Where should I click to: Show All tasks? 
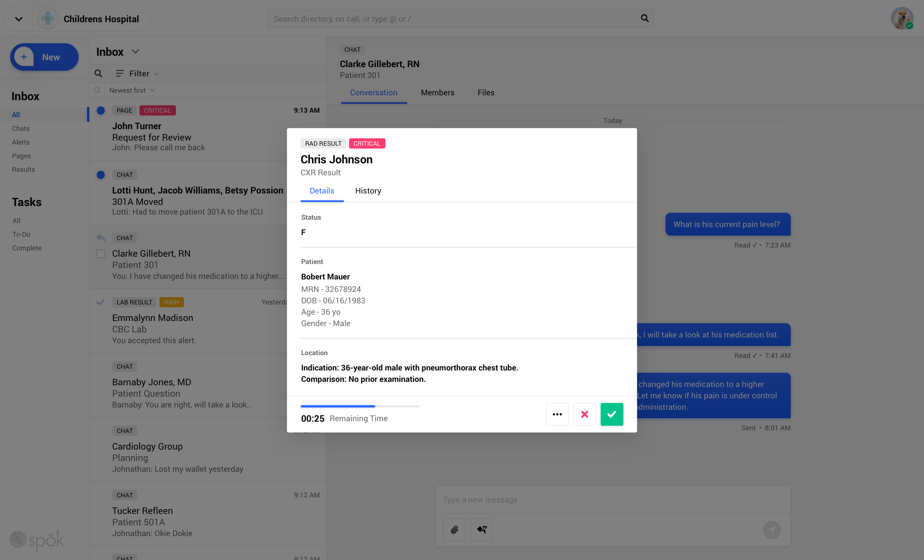pos(16,221)
